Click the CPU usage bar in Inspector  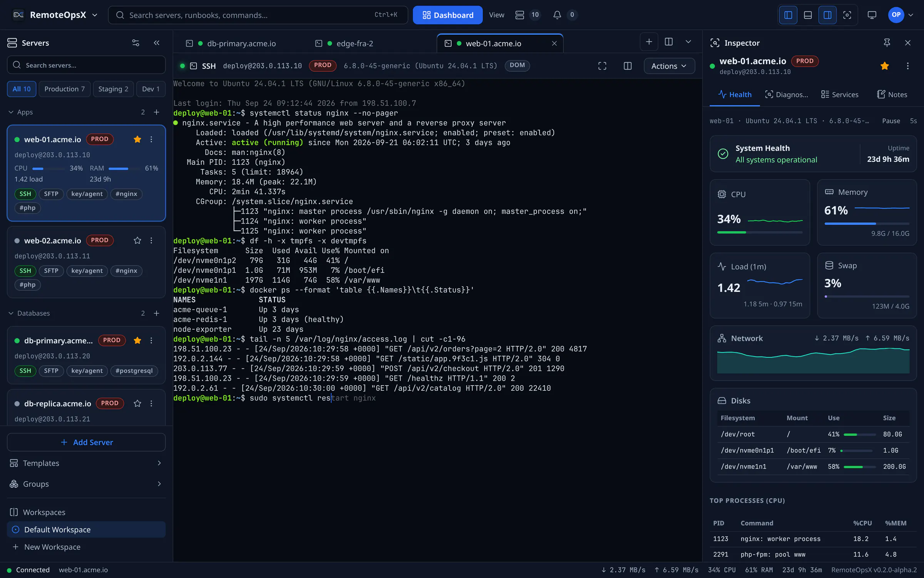760,232
